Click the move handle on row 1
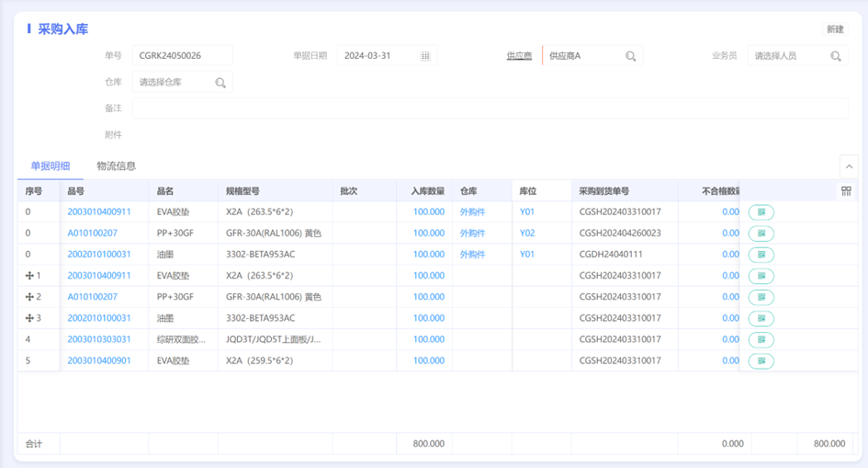Screen dimensions: 868x468 click(x=29, y=275)
